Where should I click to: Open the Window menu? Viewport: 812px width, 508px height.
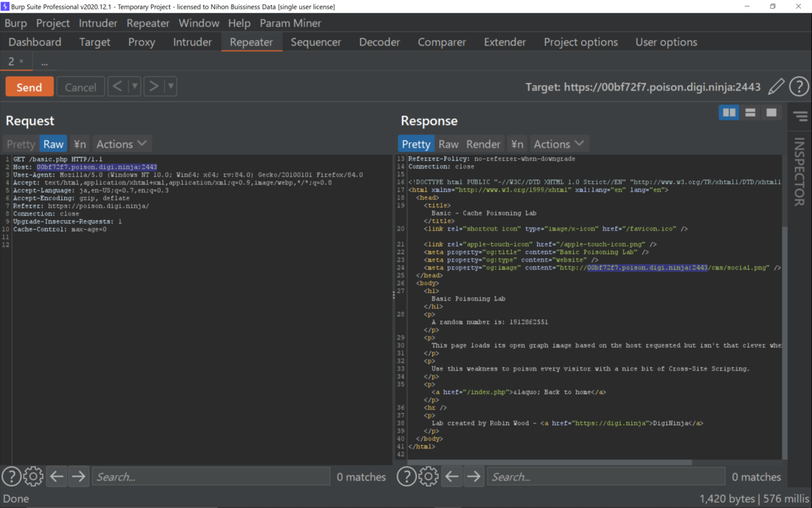pos(199,23)
